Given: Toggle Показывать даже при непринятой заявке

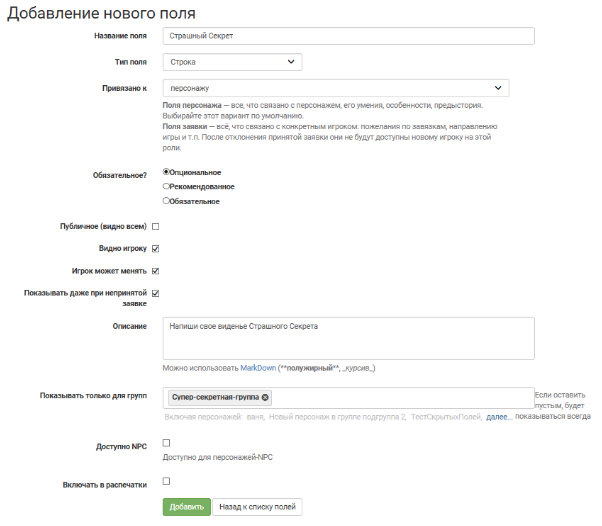Looking at the screenshot, I should 156,293.
